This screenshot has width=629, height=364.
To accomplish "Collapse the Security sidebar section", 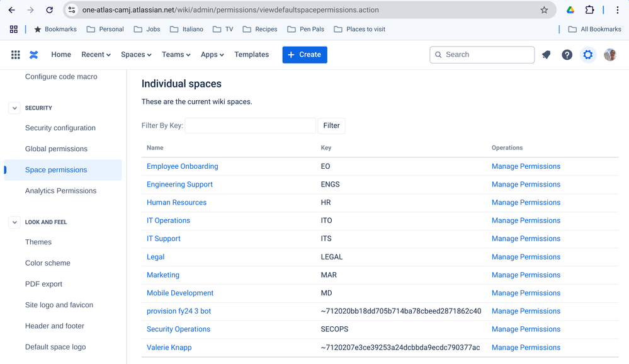I will tap(14, 108).
